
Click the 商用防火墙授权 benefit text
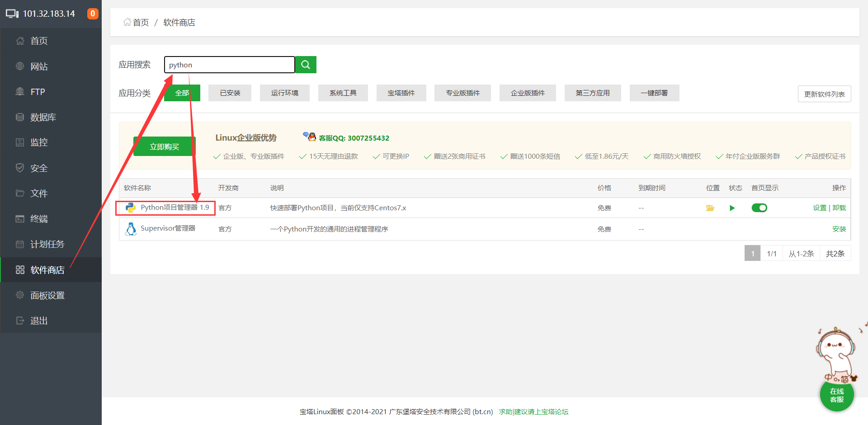click(677, 156)
